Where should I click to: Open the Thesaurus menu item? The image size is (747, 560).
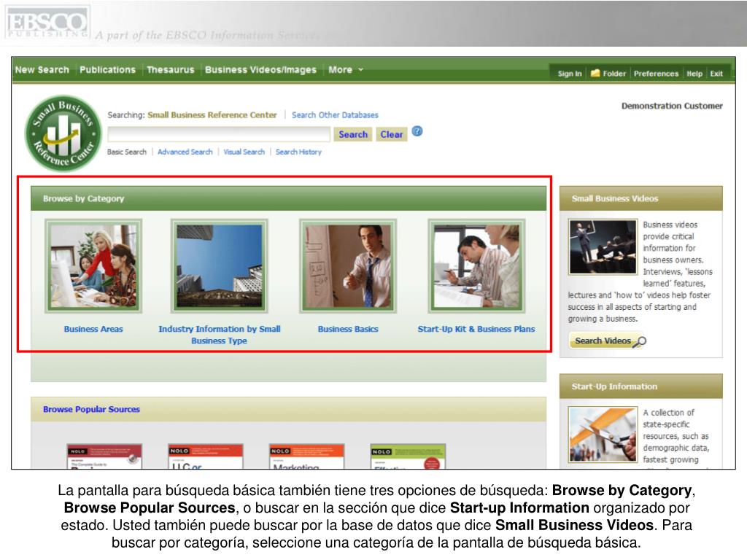click(x=171, y=69)
